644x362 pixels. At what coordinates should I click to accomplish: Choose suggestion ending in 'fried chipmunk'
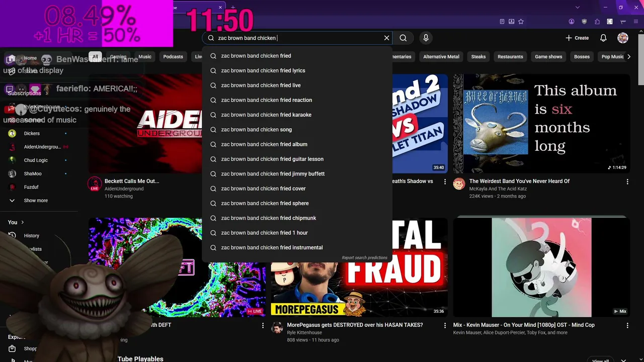[297, 218]
